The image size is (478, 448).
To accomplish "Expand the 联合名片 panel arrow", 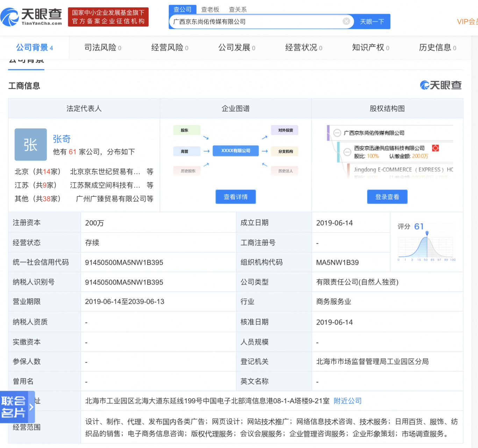I will [31, 407].
